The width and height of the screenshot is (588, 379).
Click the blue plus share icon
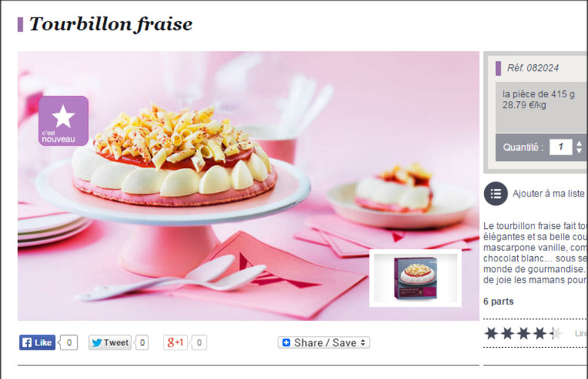coord(286,342)
